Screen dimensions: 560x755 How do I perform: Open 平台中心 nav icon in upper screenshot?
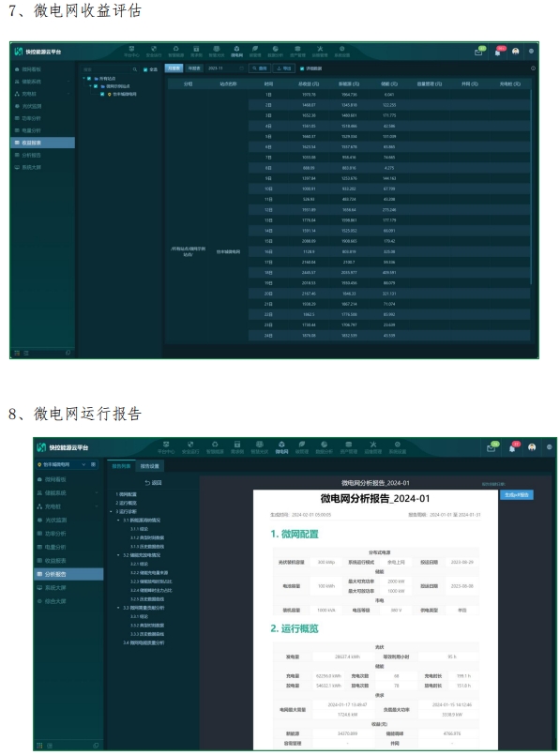click(x=131, y=51)
